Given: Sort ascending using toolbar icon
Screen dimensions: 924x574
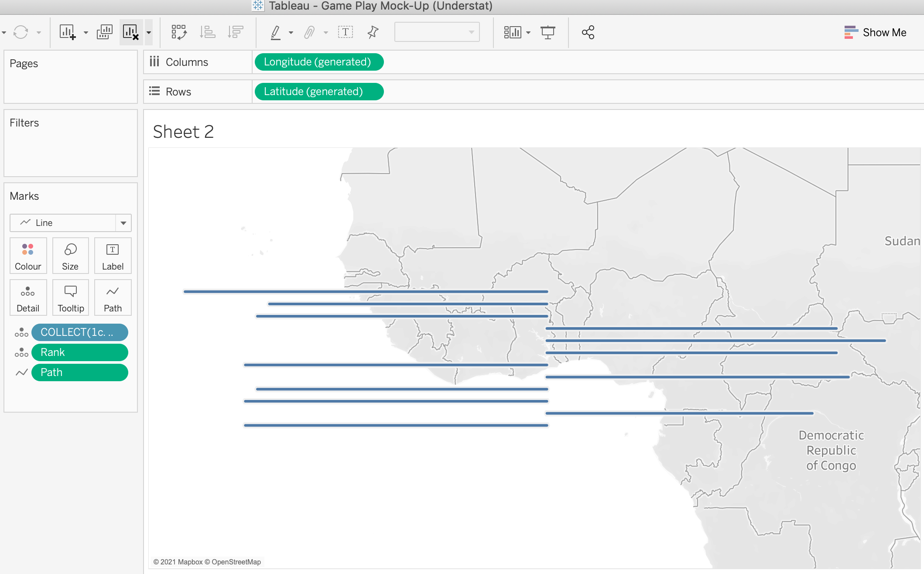Looking at the screenshot, I should coord(208,32).
